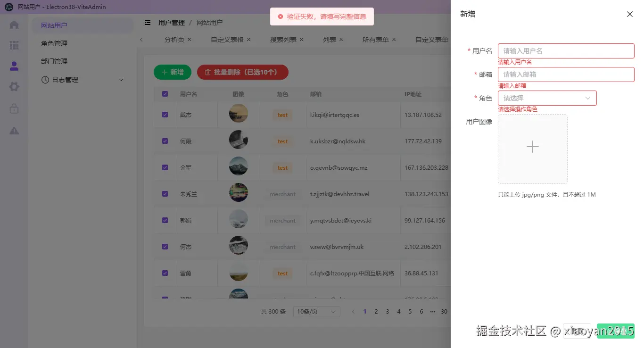Screen dimensions: 644x348
Task: Uncheck the row checkbox for 戴杰
Action: coord(165,114)
